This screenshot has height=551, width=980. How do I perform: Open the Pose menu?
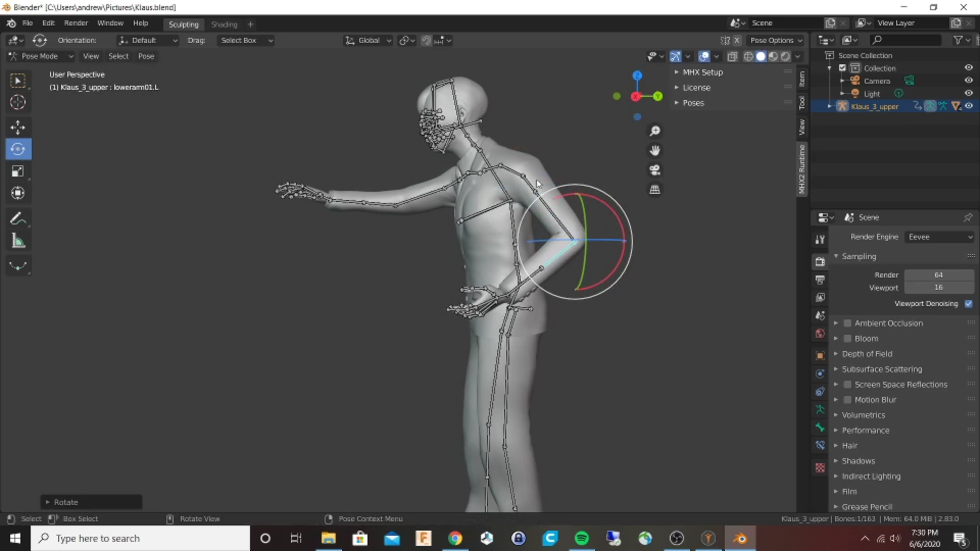(146, 56)
